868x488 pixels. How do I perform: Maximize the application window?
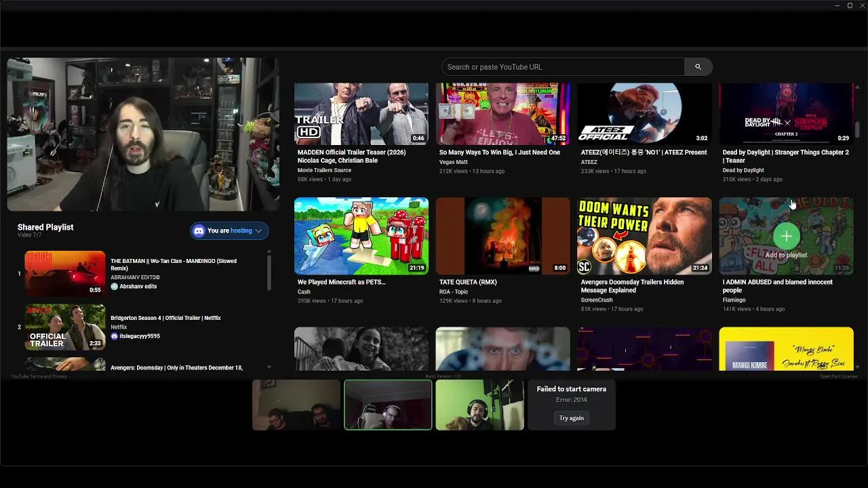(850, 5)
